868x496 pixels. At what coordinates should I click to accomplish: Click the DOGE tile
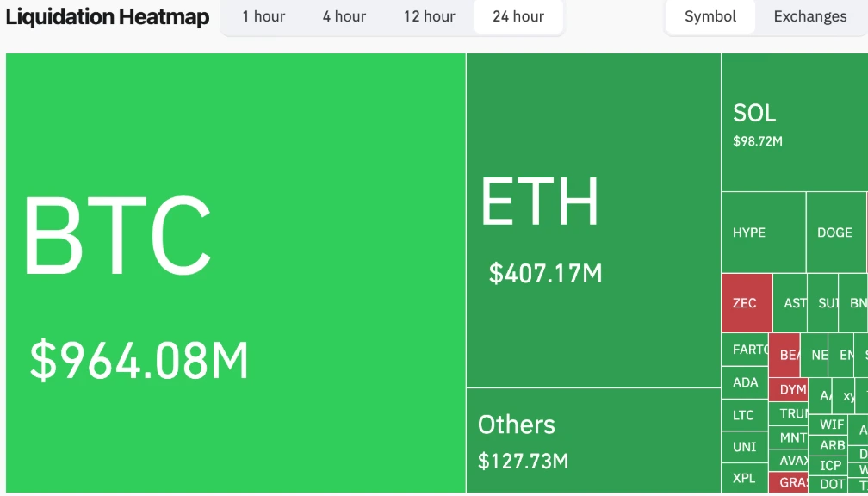coord(834,232)
